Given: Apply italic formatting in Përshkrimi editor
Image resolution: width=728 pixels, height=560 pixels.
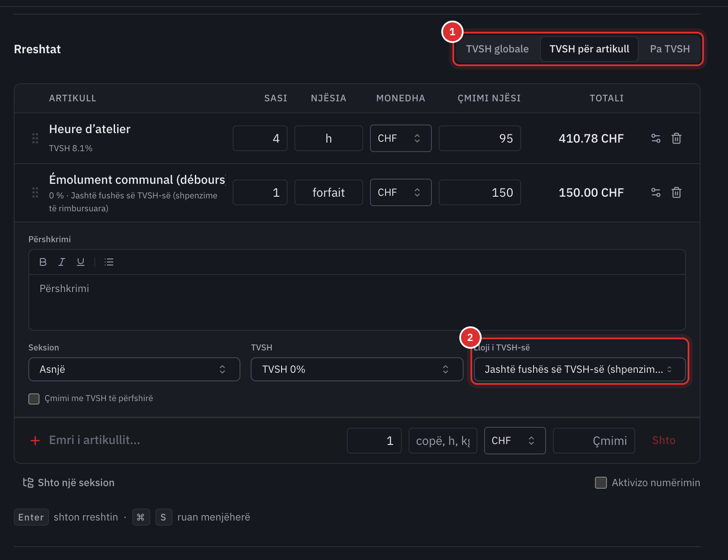Looking at the screenshot, I should click(62, 262).
